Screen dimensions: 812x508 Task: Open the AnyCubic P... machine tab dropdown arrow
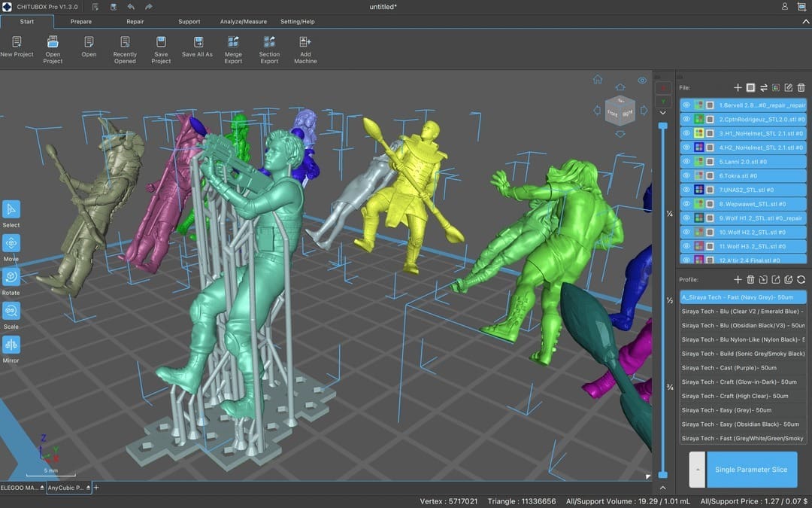click(x=88, y=488)
